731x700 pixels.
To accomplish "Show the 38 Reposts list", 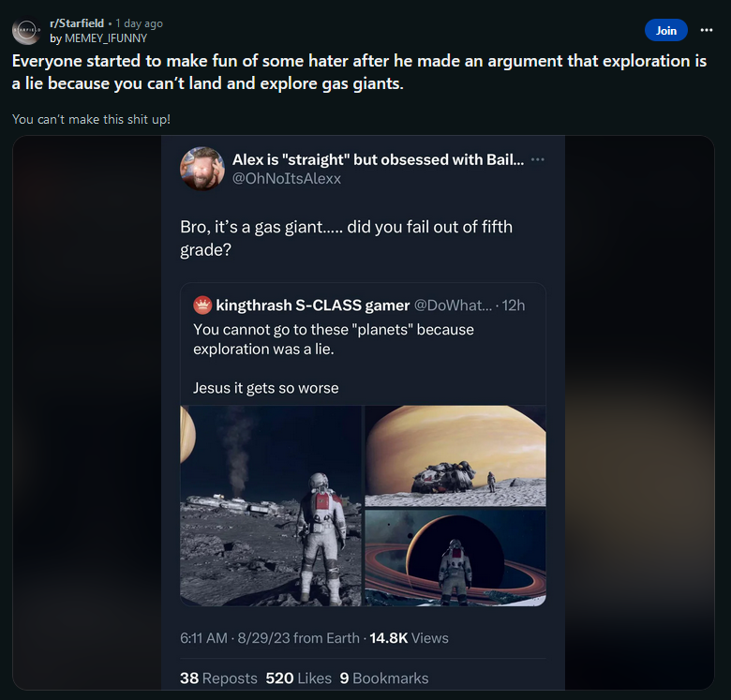I will tap(218, 678).
